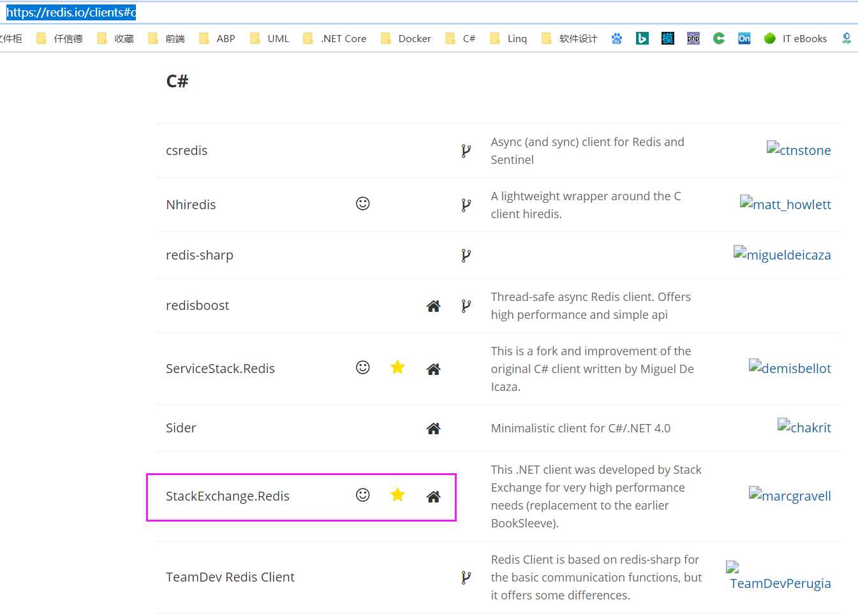
Task: Click the Nhiredis client name
Action: click(x=191, y=205)
